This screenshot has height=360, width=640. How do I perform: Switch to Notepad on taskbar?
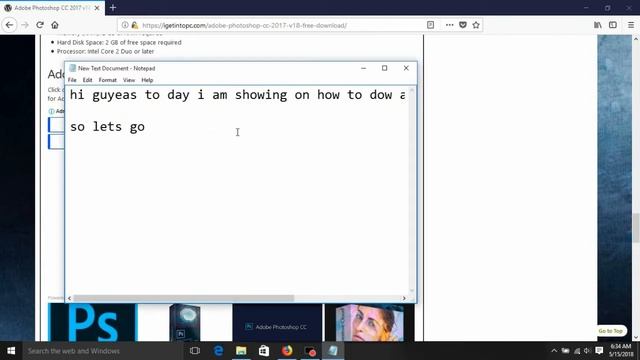tap(333, 351)
